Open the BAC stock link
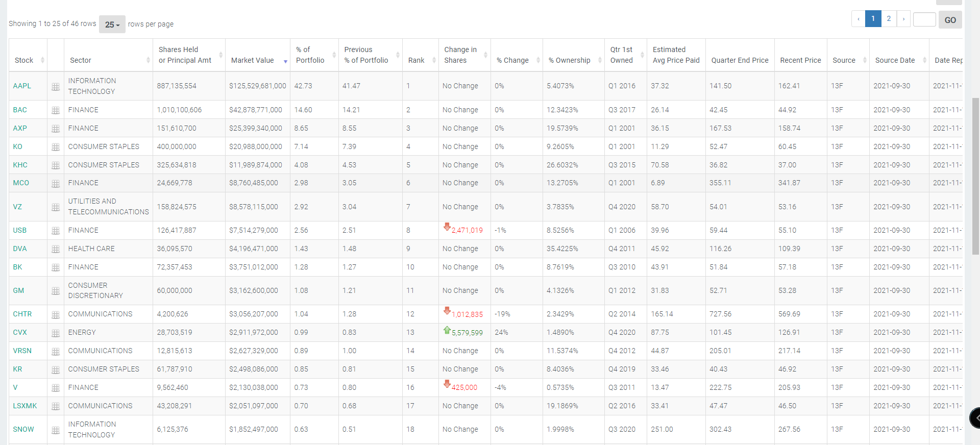980x445 pixels. pos(20,110)
